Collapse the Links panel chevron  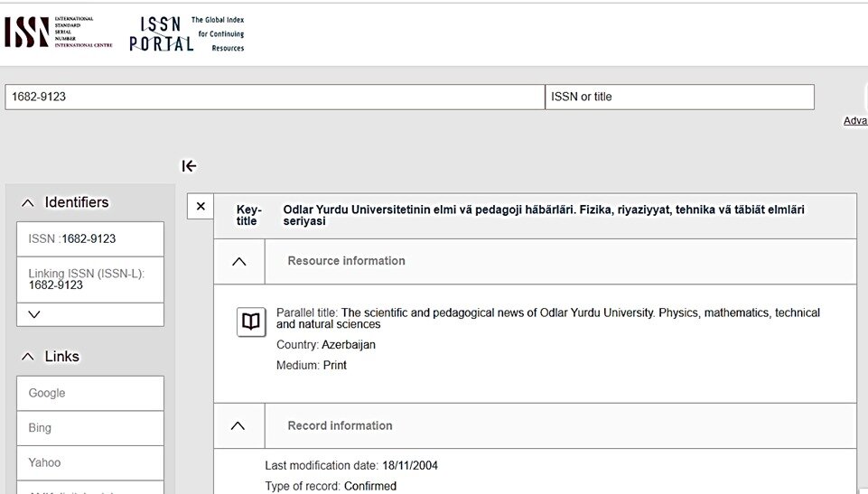(x=28, y=357)
